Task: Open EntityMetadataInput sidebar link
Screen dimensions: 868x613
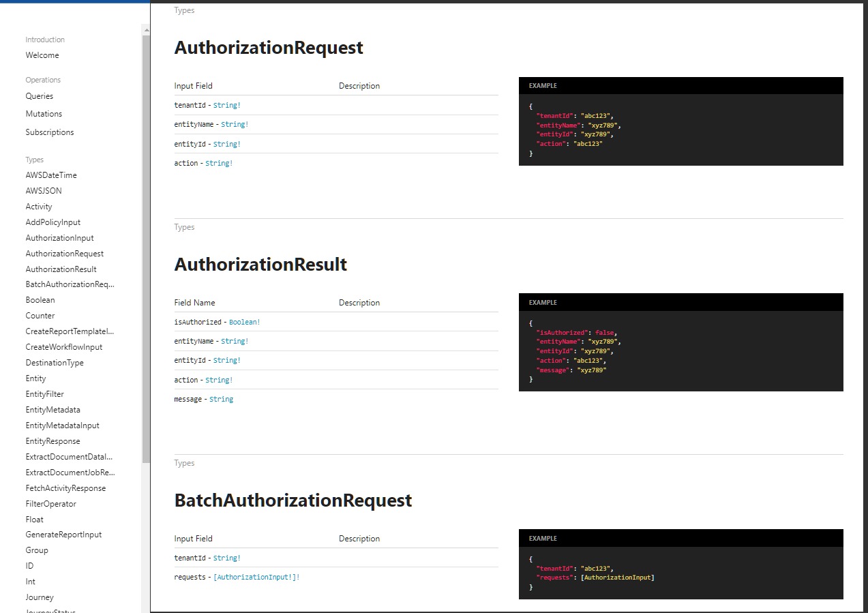Action: pyautogui.click(x=62, y=425)
